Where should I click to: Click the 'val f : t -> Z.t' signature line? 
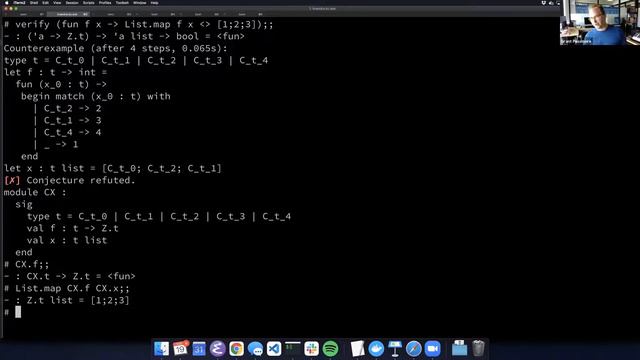click(x=73, y=228)
